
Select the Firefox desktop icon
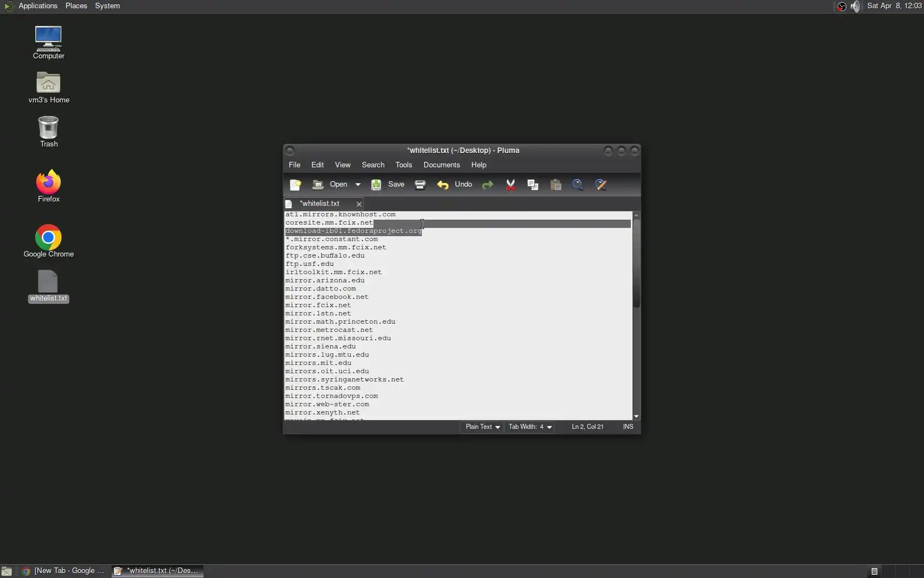coord(48,186)
